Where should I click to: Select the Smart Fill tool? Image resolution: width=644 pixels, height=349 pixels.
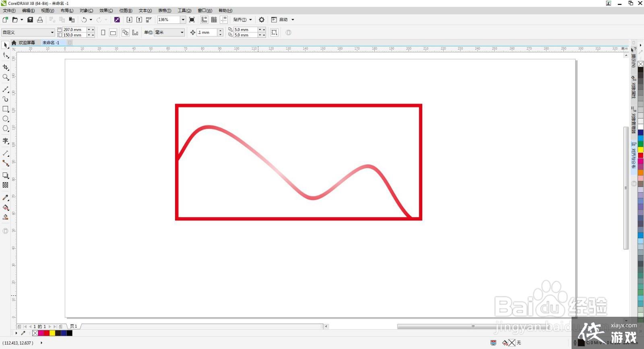coord(6,217)
